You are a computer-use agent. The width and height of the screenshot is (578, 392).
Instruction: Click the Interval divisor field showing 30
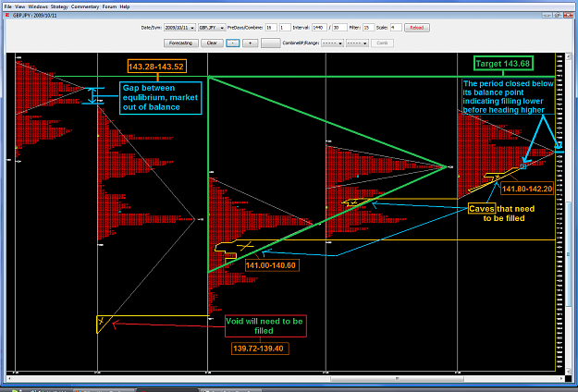339,28
